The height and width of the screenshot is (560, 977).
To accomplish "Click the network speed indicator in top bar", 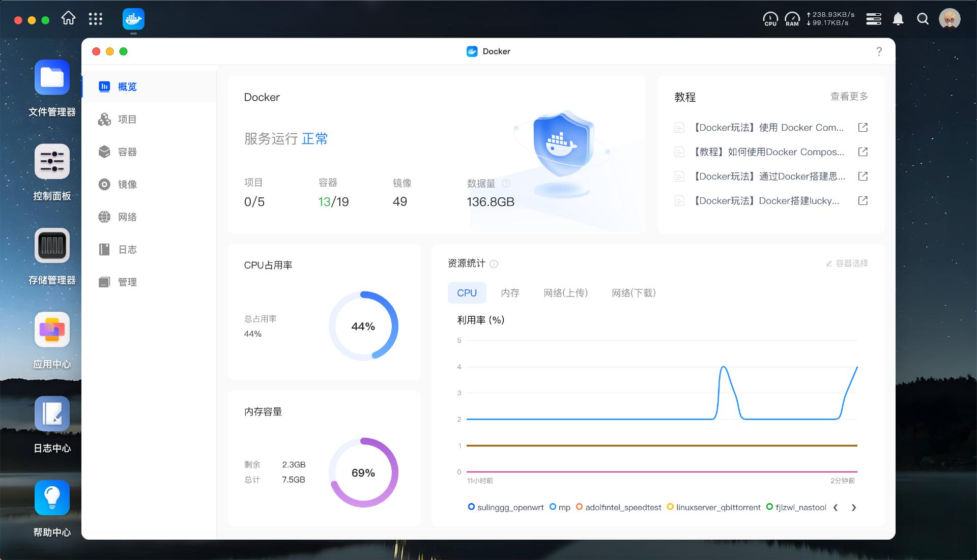I will pos(830,19).
